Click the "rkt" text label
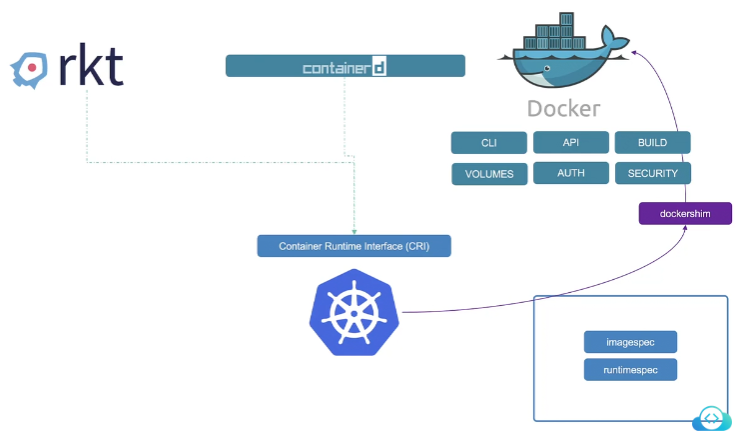This screenshot has height=435, width=736. (90, 67)
